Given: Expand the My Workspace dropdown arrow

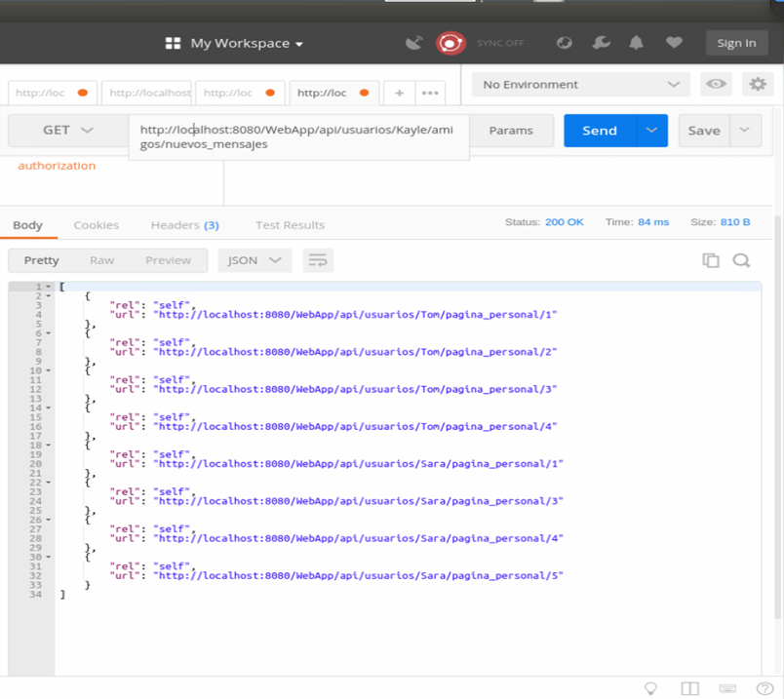Looking at the screenshot, I should coord(299,45).
